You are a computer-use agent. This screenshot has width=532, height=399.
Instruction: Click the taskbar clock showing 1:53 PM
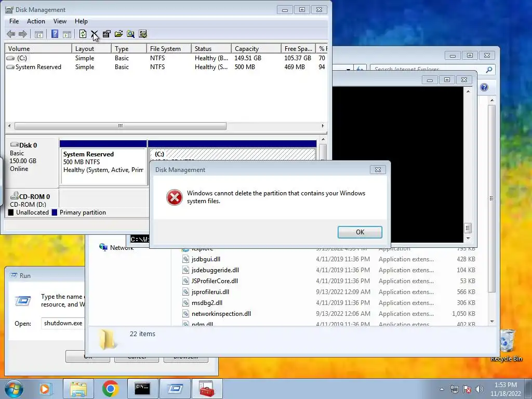505,389
